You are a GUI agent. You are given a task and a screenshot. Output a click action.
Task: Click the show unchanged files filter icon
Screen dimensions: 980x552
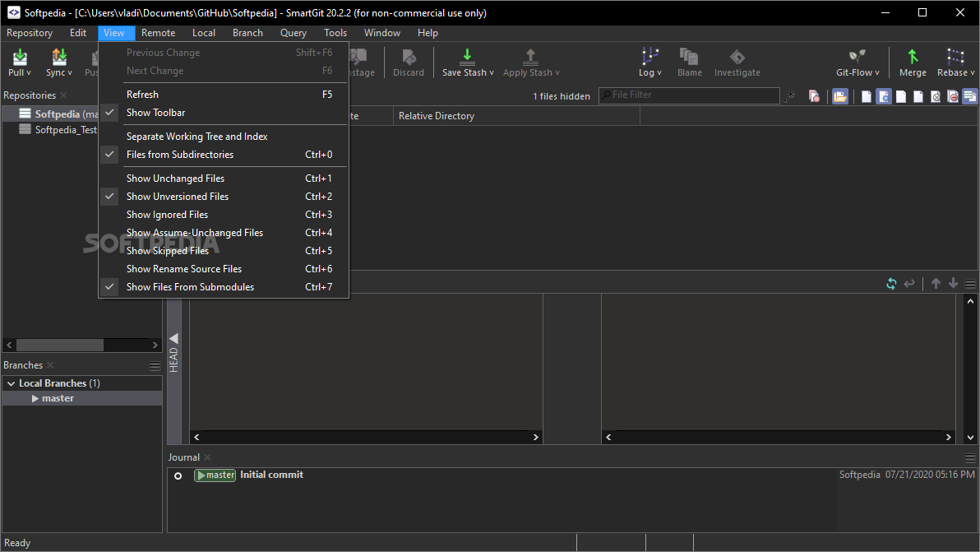tap(867, 96)
